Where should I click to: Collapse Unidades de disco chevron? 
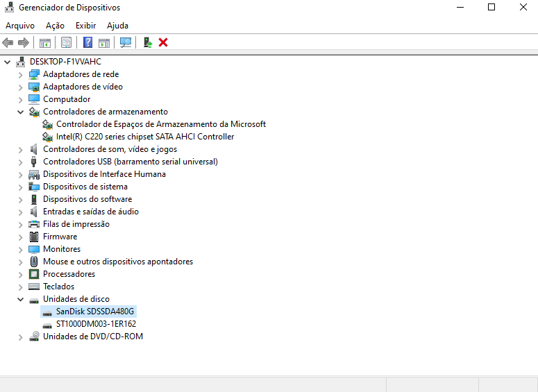tap(21, 299)
